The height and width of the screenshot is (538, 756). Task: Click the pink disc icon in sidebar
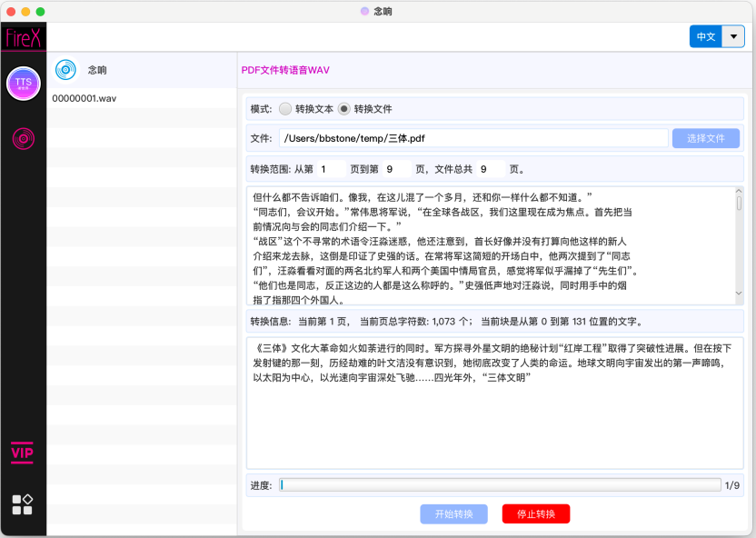tap(23, 139)
